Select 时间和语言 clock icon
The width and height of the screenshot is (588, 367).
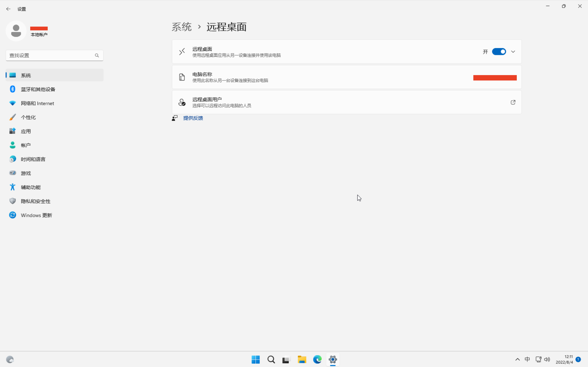[x=13, y=159]
